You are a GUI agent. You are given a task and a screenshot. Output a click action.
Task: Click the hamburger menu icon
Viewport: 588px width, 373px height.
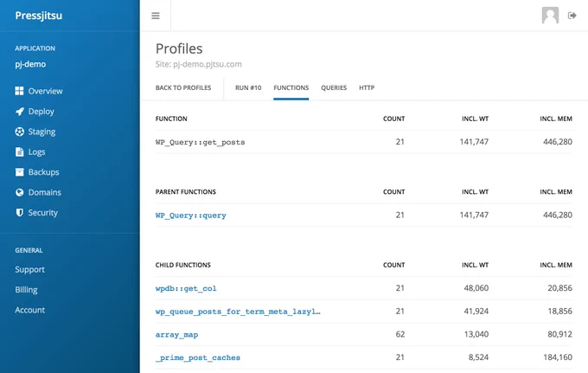coord(156,16)
